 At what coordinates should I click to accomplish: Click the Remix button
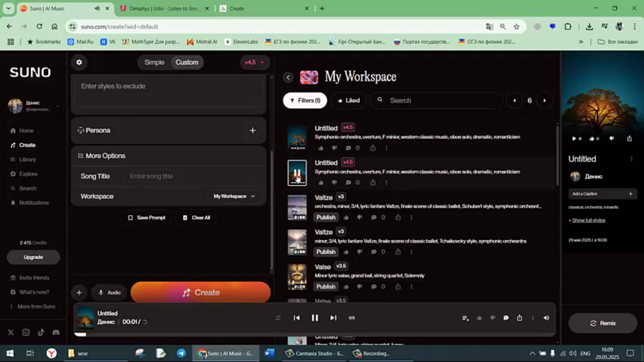tap(602, 323)
